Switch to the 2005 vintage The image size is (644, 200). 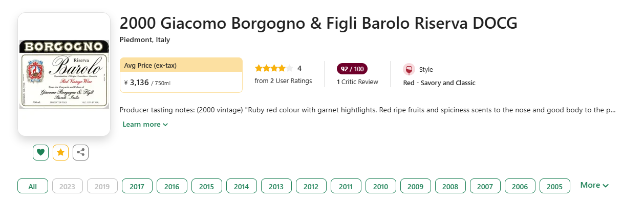click(x=555, y=187)
